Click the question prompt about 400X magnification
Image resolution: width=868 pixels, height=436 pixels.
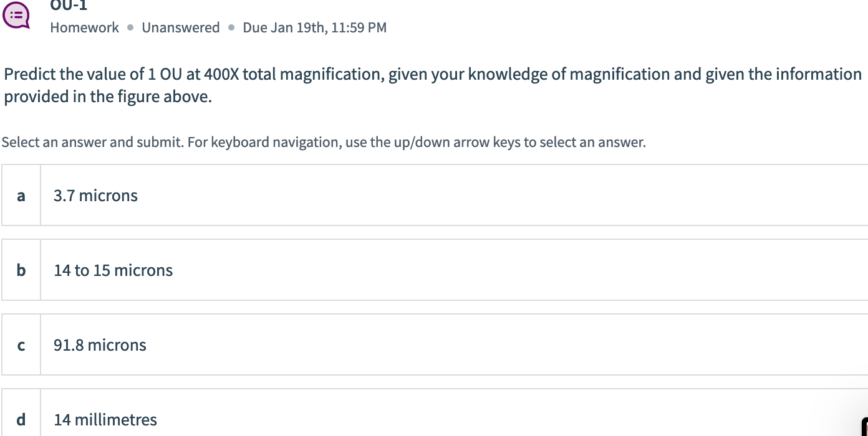click(x=433, y=85)
